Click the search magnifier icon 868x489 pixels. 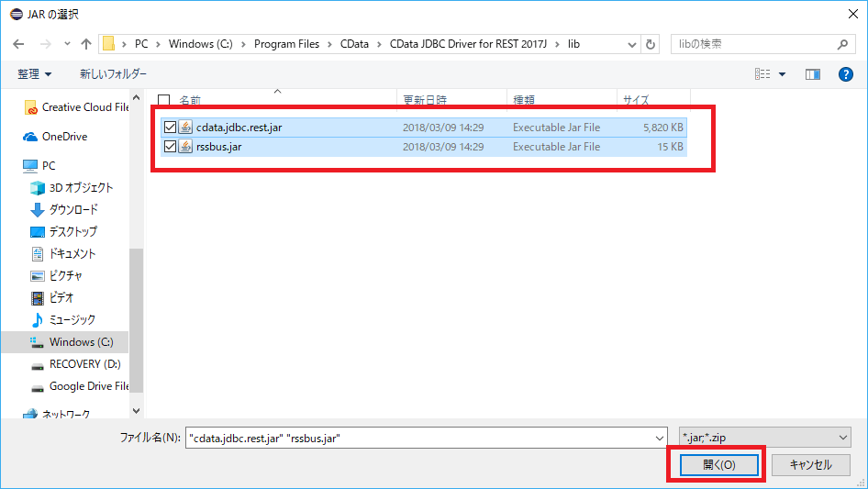[842, 44]
